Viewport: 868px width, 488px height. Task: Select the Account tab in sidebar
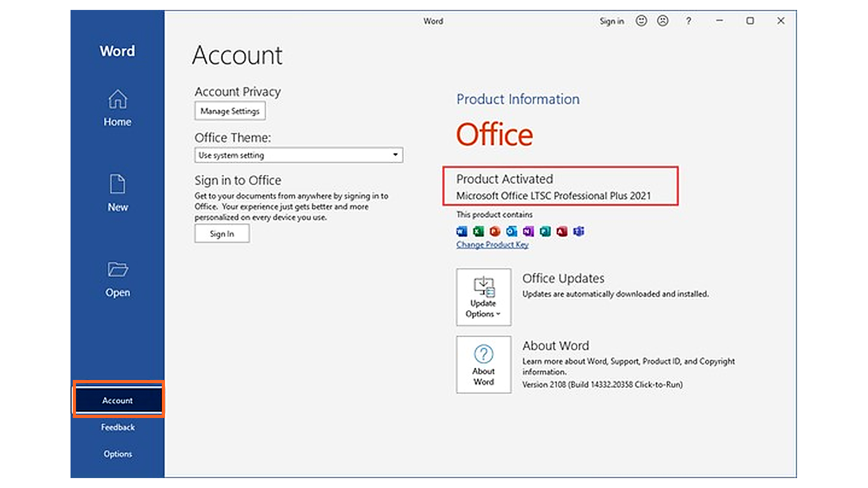click(118, 400)
